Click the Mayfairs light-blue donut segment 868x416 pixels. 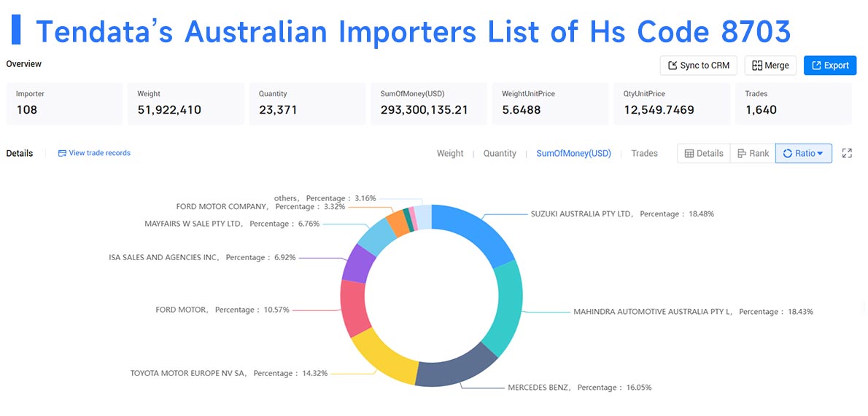coord(376,237)
